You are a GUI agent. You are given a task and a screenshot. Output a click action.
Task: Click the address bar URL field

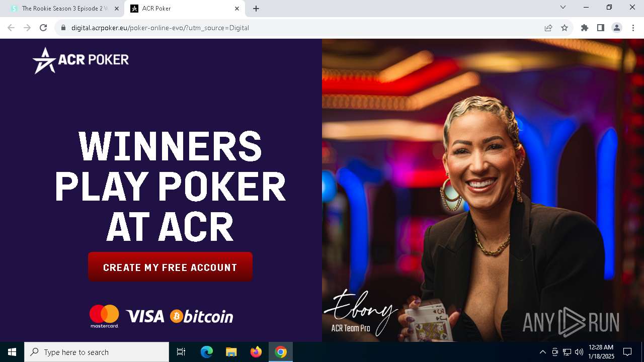302,28
